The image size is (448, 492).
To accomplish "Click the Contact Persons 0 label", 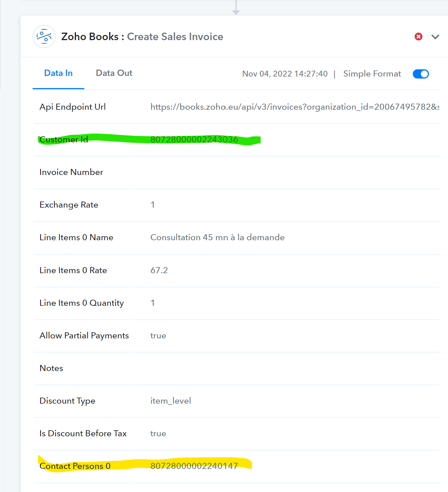I will [x=75, y=466].
